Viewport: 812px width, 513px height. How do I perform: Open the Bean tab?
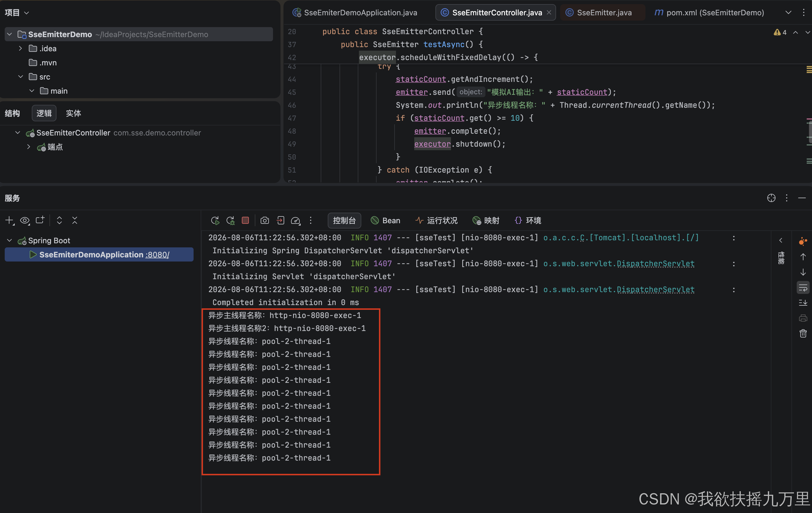pyautogui.click(x=385, y=220)
